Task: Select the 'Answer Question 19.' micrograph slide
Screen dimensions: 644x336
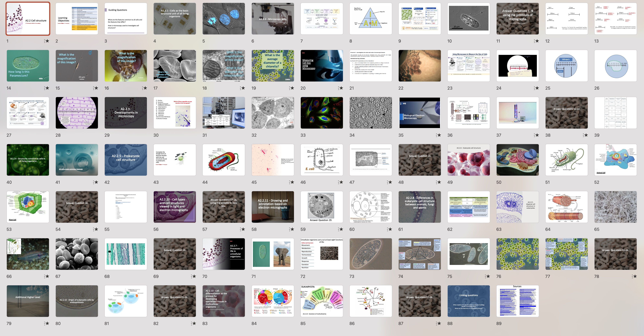Action: tap(322, 207)
